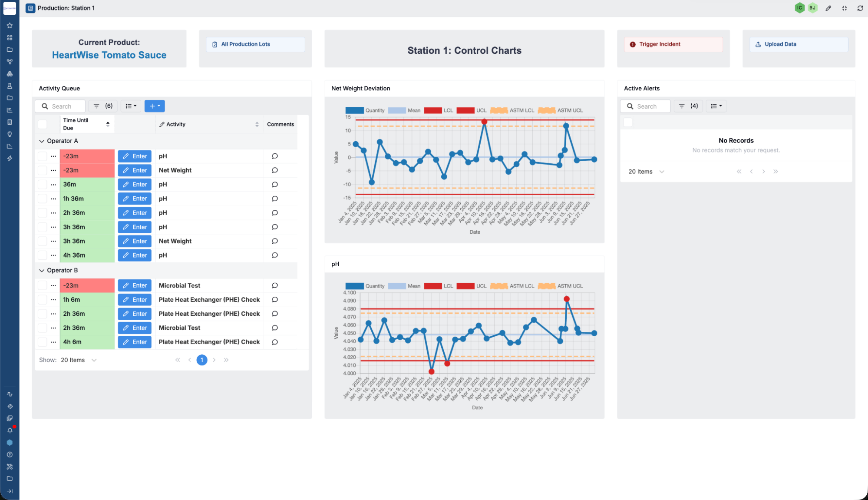Collapse the Operator B group
868x500 pixels.
click(42, 270)
